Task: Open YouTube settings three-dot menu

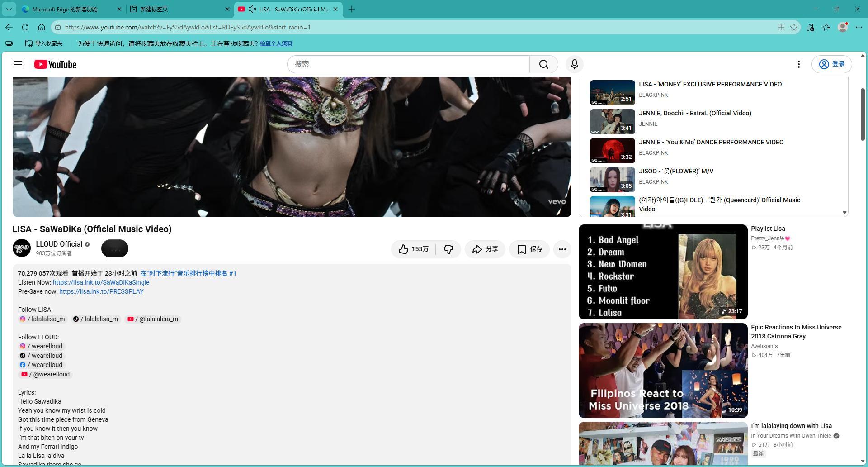Action: (x=799, y=64)
